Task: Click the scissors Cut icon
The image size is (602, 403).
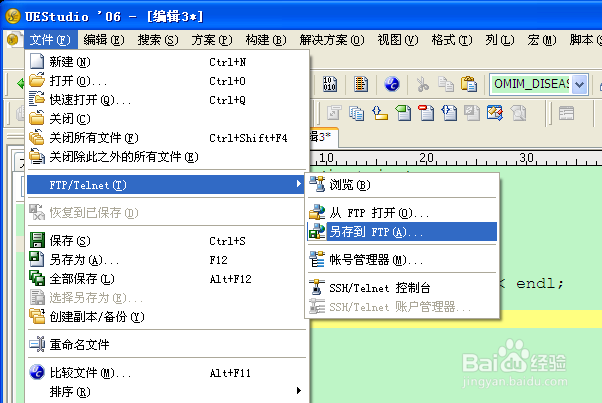Action: pyautogui.click(x=423, y=84)
